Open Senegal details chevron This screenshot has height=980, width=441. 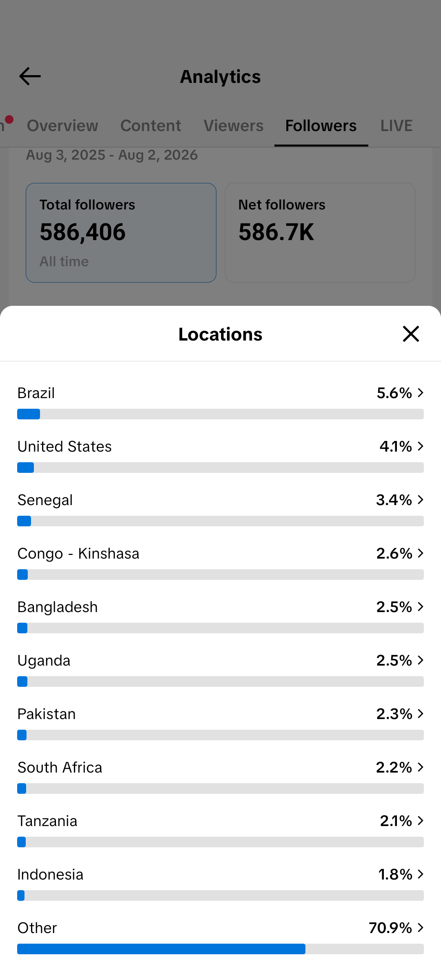point(421,500)
